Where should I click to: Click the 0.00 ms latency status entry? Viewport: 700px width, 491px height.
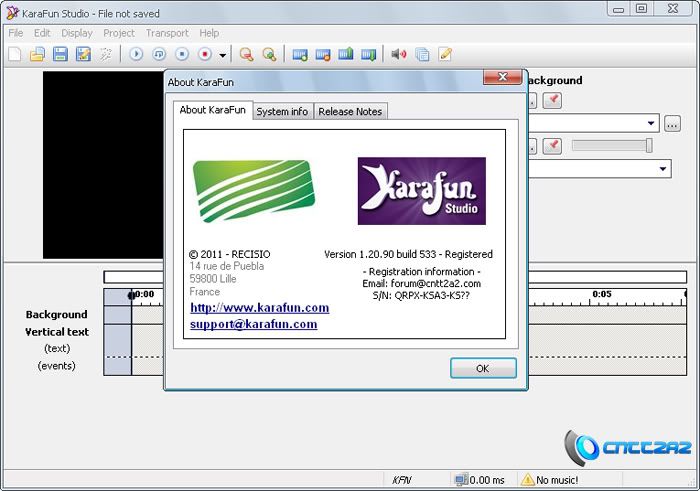(x=480, y=480)
